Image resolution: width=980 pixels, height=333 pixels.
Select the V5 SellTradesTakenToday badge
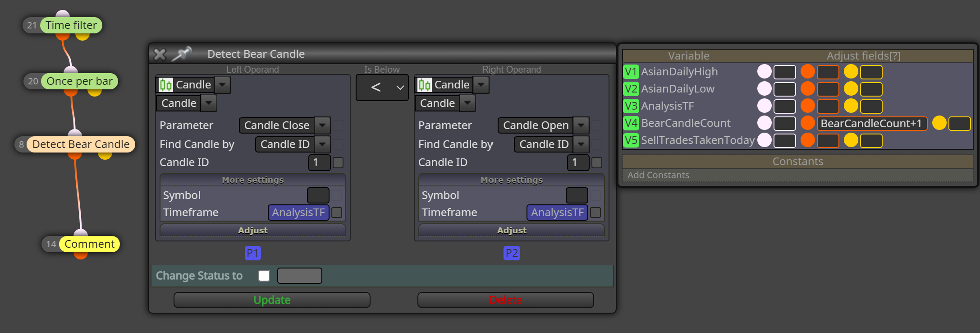pos(631,140)
